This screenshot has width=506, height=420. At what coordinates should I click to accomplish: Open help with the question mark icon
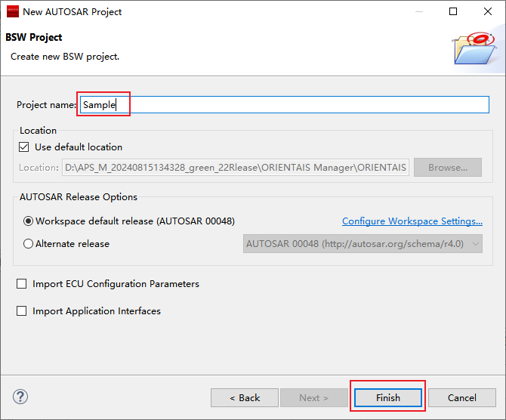coord(20,397)
